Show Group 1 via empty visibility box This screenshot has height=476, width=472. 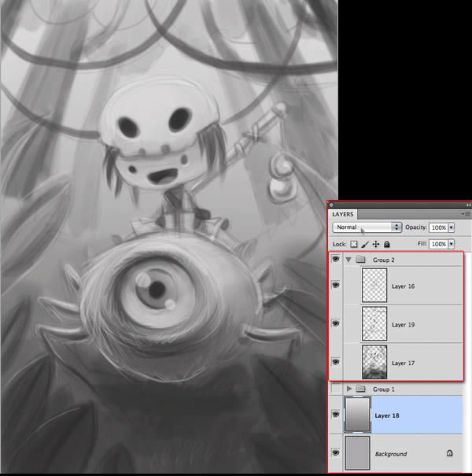[336, 388]
